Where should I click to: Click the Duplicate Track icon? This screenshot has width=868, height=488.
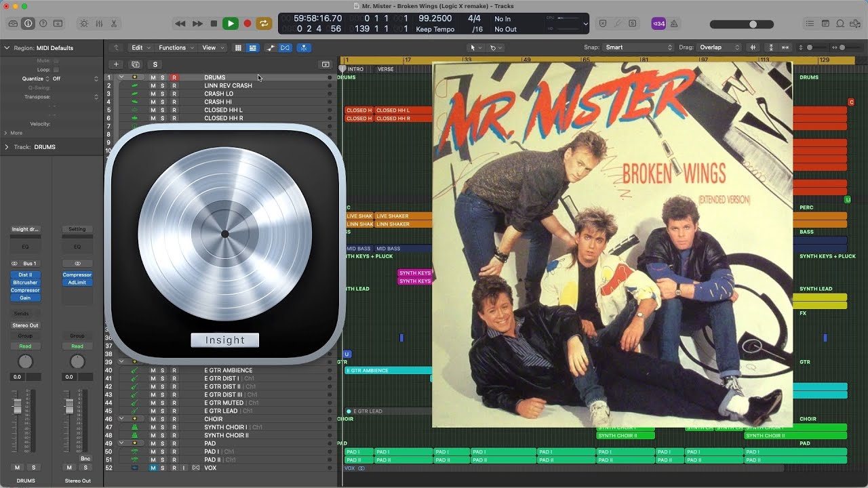click(x=136, y=64)
